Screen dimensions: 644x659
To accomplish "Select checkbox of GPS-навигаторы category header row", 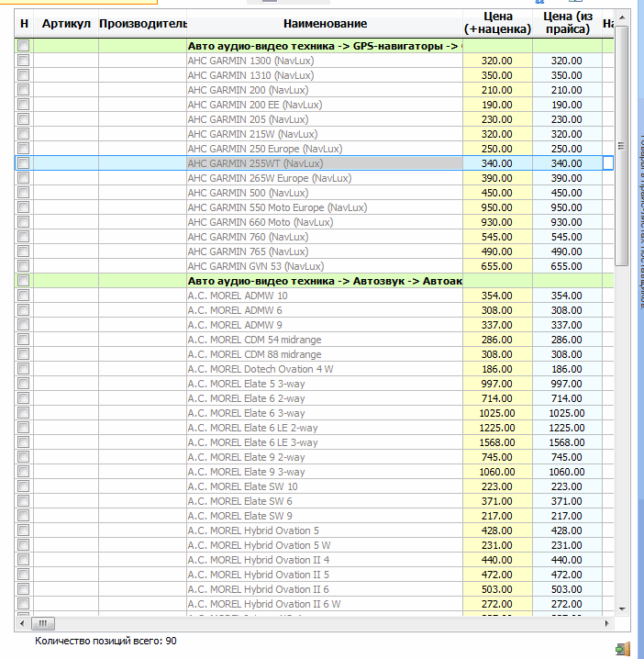I will (x=24, y=45).
